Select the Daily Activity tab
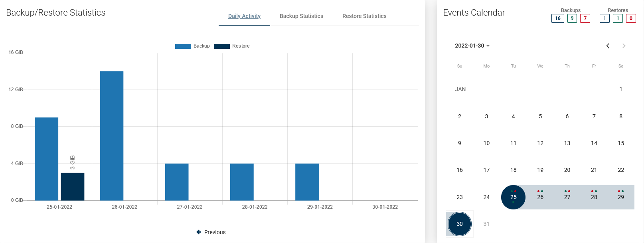Screen dimensions: 644x243 [x=244, y=16]
